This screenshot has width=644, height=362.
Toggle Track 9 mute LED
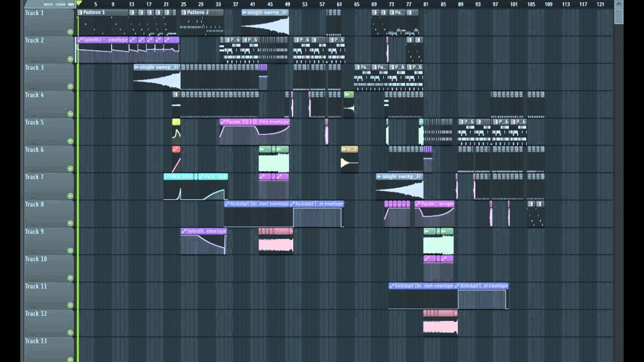[x=70, y=250]
